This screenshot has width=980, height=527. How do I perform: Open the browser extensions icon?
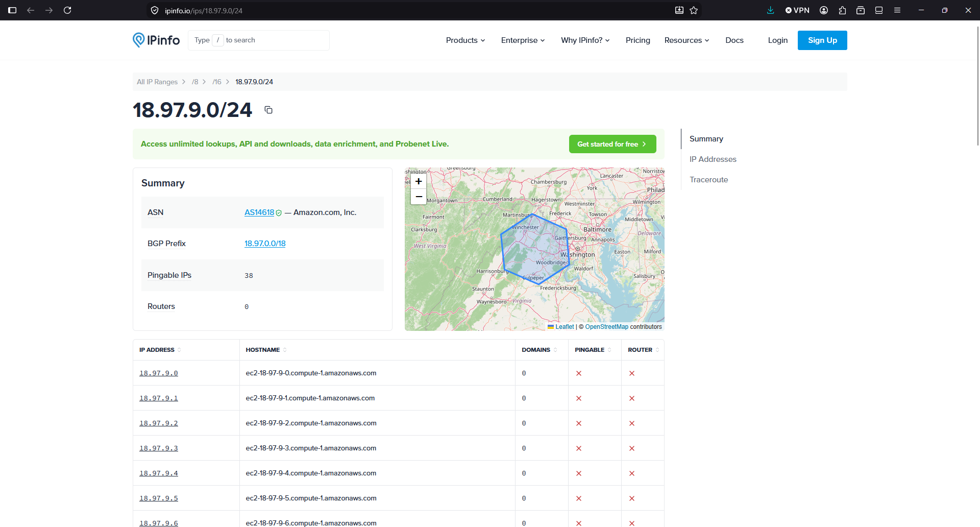pyautogui.click(x=842, y=10)
